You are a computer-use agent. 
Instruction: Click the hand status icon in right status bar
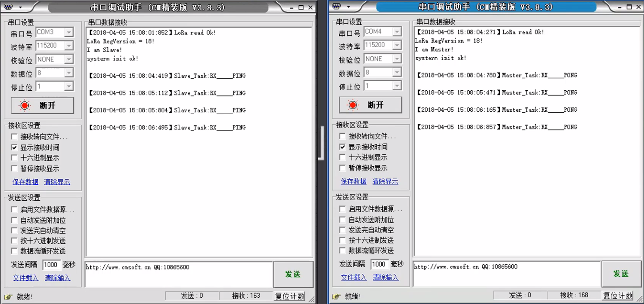pos(336,296)
